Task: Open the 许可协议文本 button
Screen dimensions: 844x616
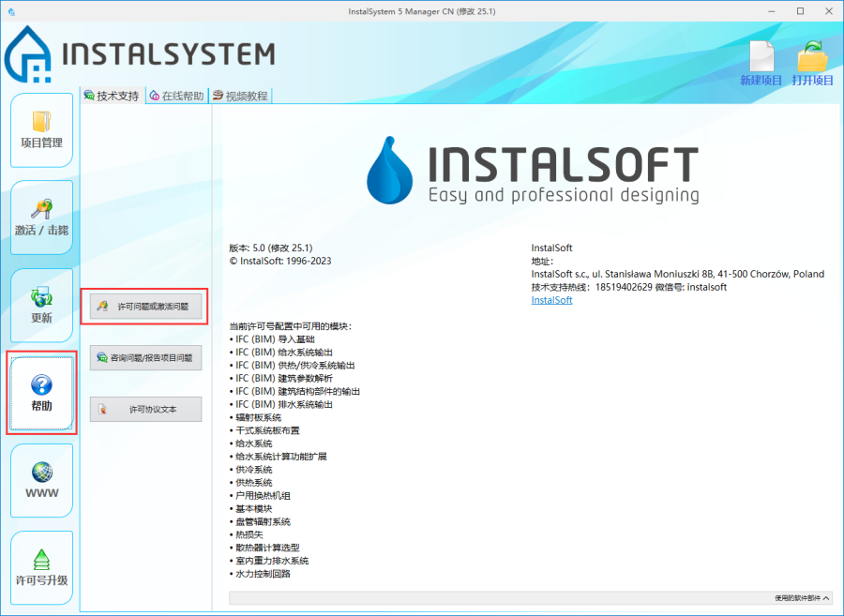Action: [x=145, y=410]
